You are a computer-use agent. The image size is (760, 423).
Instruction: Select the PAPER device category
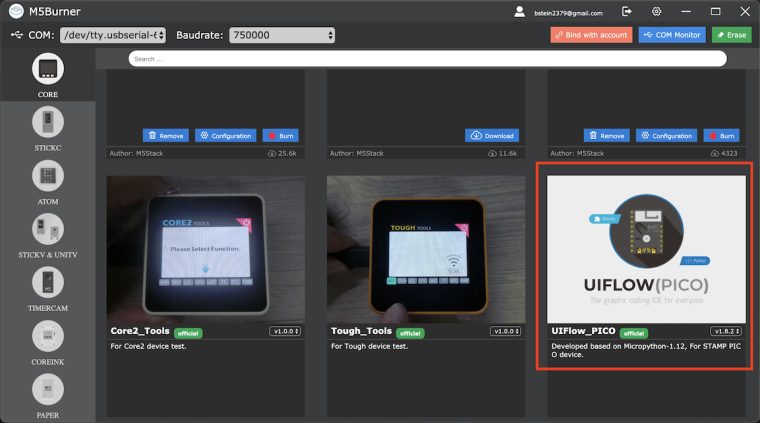point(48,396)
